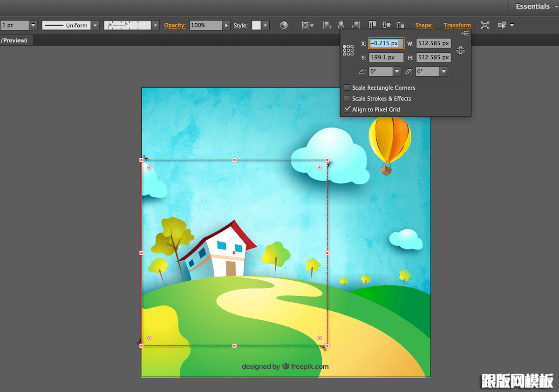Choose a reference point in locator grid

[348, 50]
